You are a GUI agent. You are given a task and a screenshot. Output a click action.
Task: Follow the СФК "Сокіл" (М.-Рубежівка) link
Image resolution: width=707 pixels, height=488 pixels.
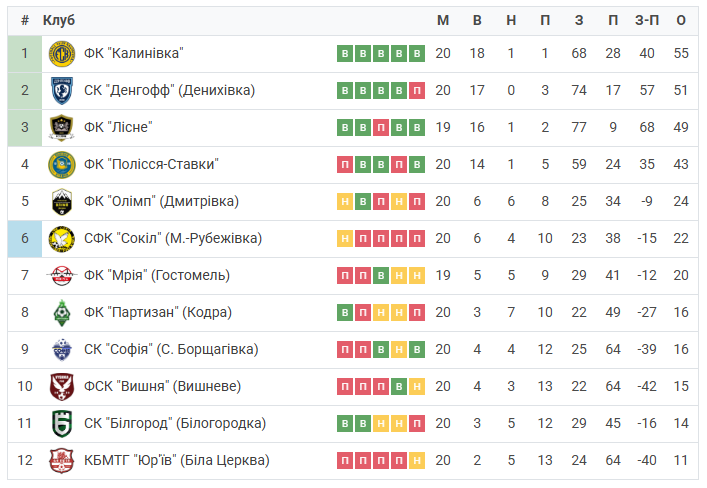(x=173, y=239)
